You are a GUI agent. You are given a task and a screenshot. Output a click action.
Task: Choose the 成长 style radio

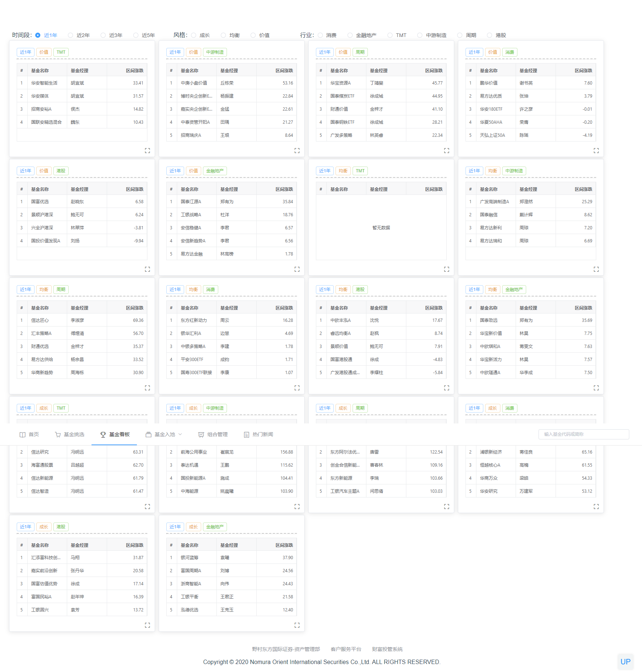[x=194, y=35]
